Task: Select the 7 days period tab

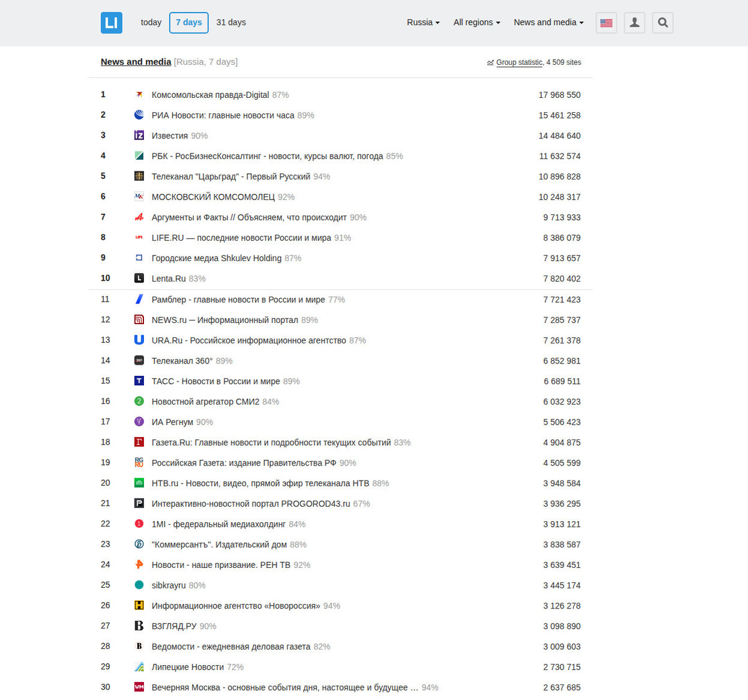Action: point(189,22)
